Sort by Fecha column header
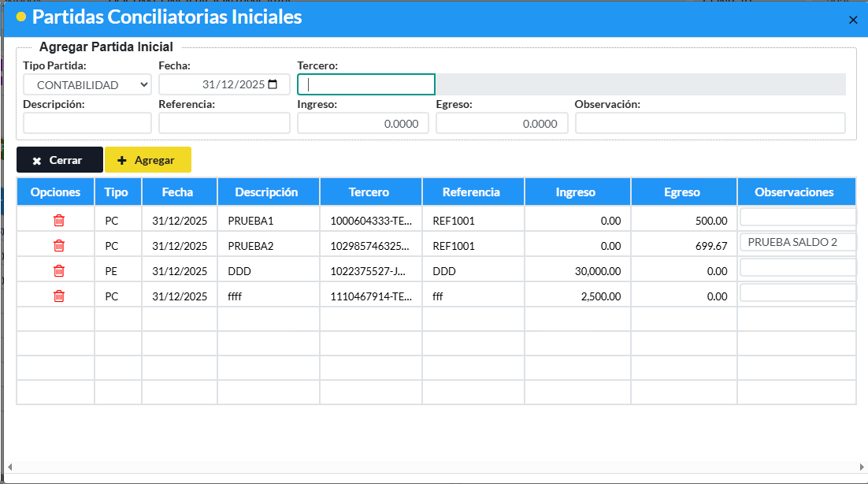The image size is (868, 484). pos(180,192)
